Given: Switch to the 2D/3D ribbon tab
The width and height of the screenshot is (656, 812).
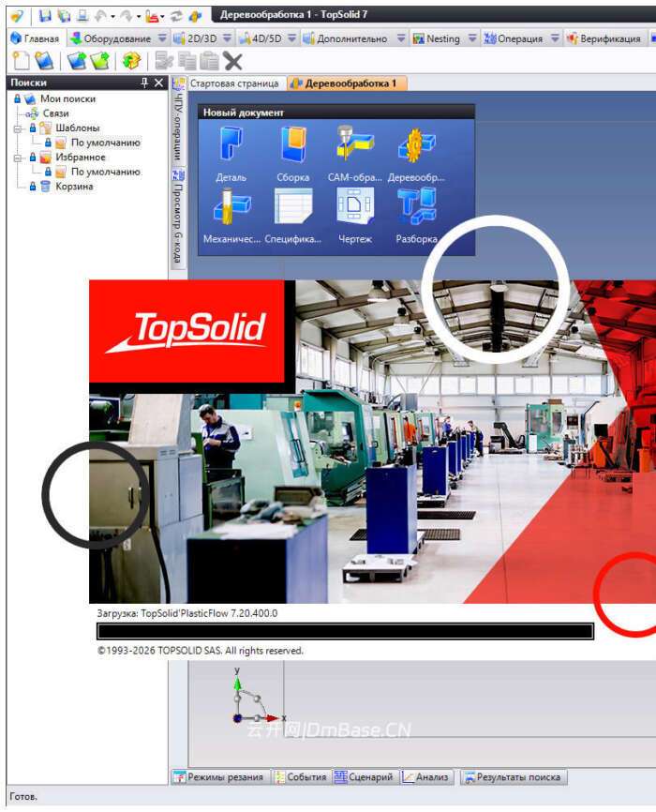Looking at the screenshot, I should pyautogui.click(x=196, y=38).
